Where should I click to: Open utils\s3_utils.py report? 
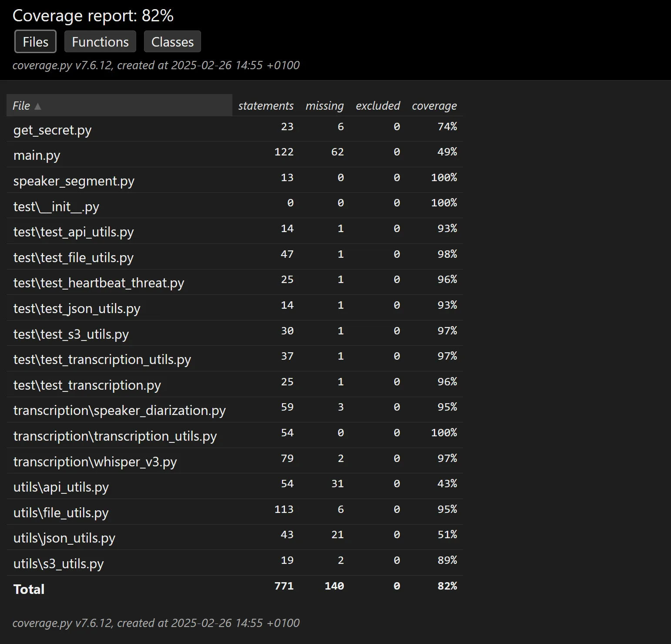coord(58,564)
